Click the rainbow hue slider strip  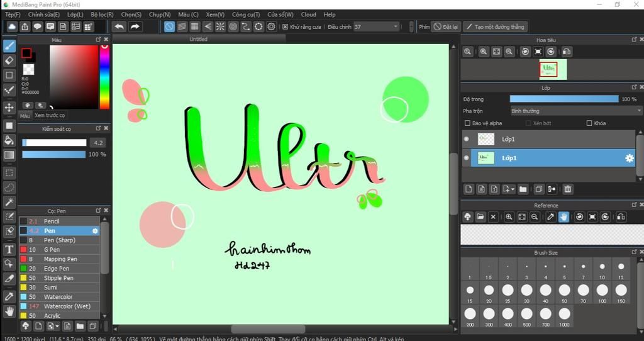(104, 77)
